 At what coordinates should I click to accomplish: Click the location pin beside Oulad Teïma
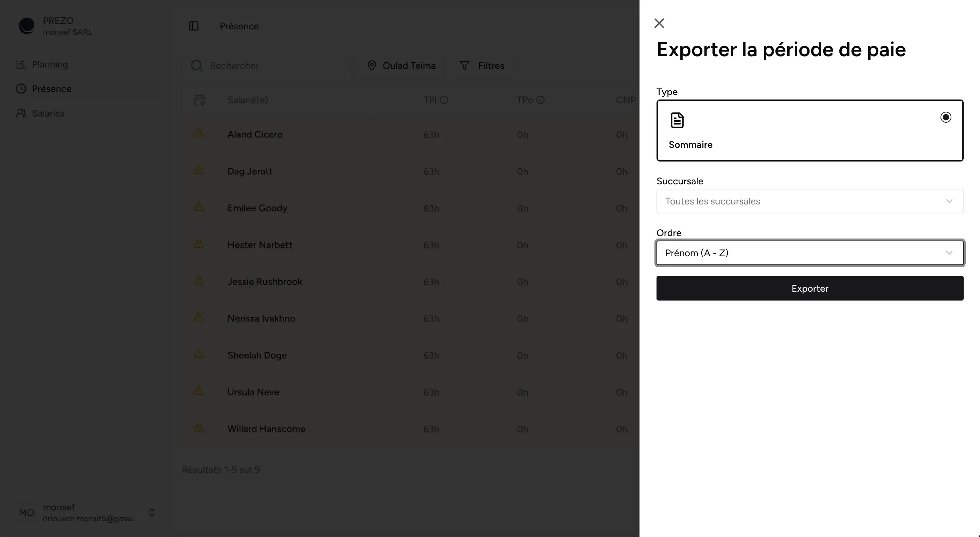coord(372,65)
